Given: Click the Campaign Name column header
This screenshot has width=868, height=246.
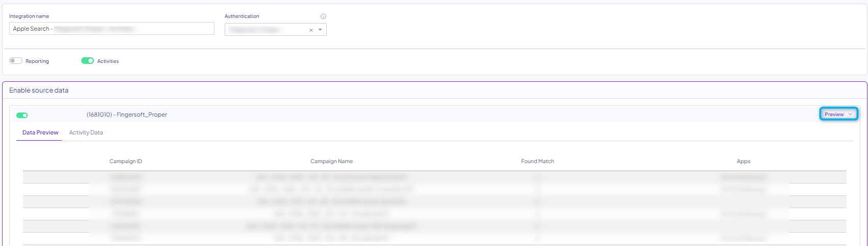Looking at the screenshot, I should 331,161.
